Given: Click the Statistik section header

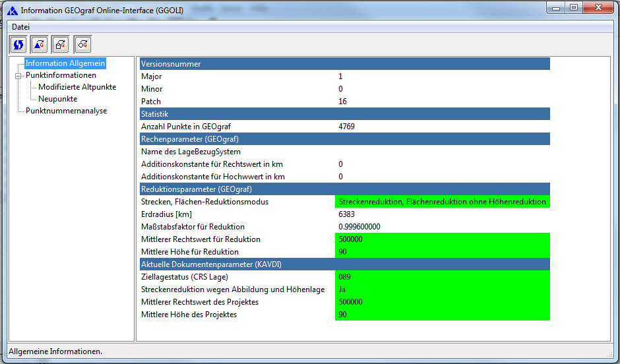Looking at the screenshot, I should [x=344, y=114].
